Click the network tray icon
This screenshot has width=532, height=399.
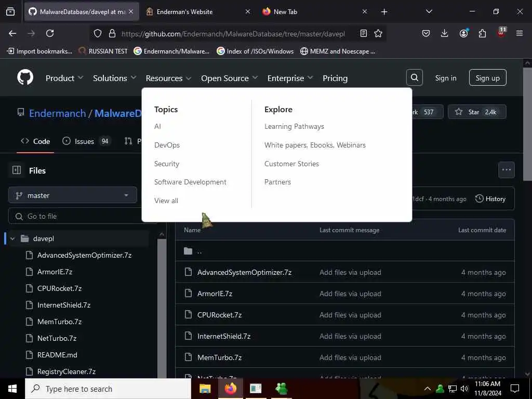coord(453,389)
